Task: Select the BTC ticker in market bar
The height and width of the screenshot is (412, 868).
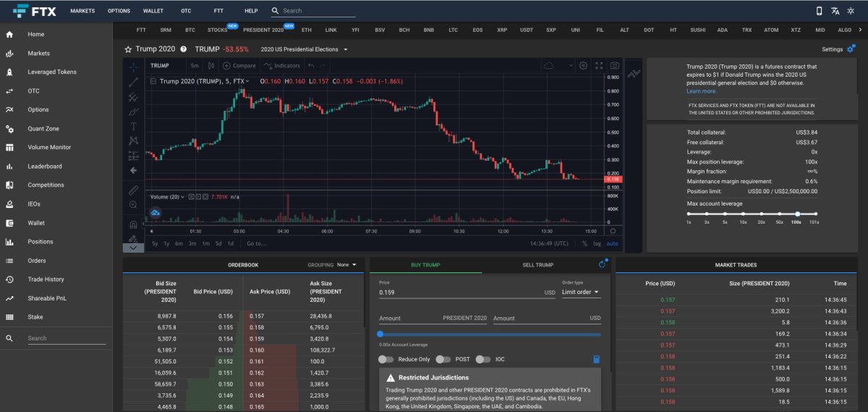Action: [190, 30]
